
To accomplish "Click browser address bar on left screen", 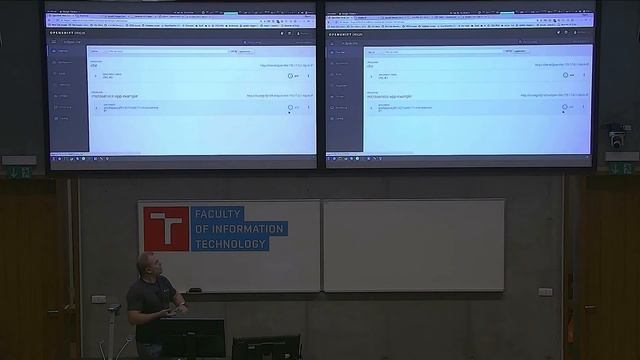I will click(x=159, y=20).
